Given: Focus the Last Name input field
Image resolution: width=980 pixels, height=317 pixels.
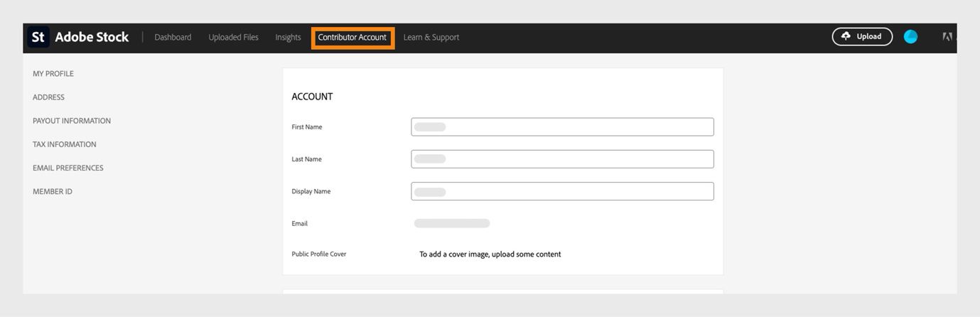Looking at the screenshot, I should click(562, 159).
